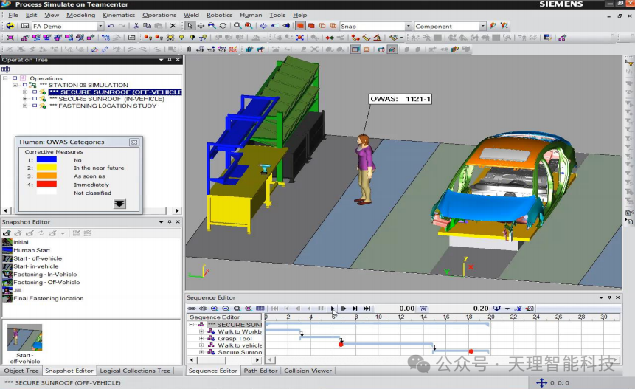The width and height of the screenshot is (635, 389).
Task: Toggle checkbox of SECURE SUNROOF (IN-VEHICLE)
Action: (x=34, y=99)
